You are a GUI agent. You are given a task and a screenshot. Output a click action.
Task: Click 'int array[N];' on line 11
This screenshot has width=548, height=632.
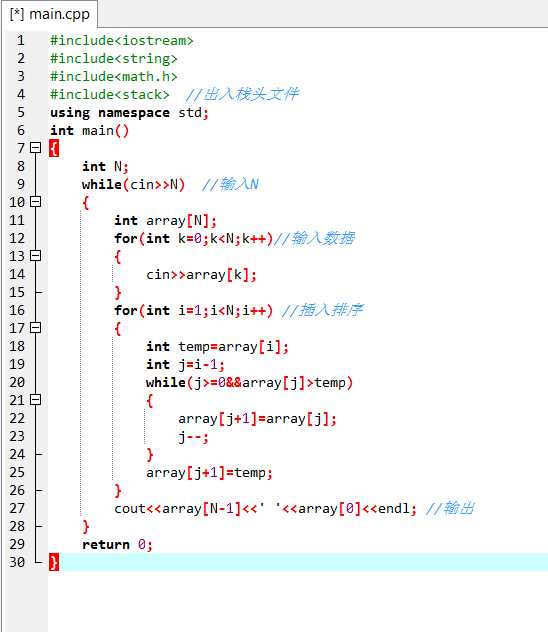(x=165, y=220)
